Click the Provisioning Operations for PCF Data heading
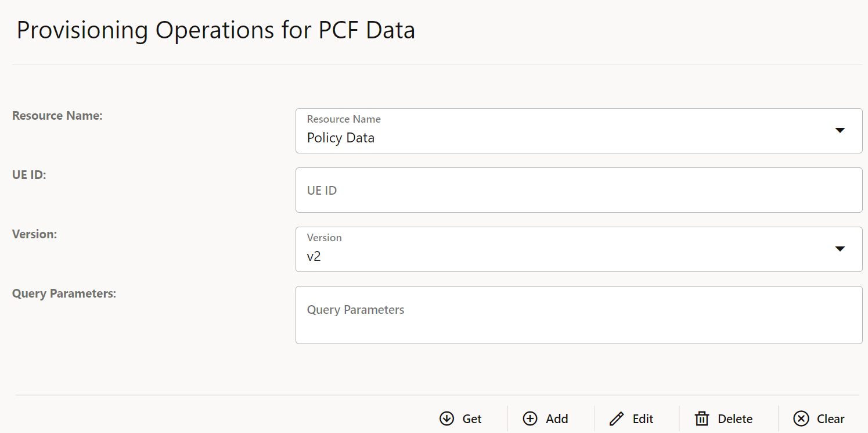 (x=216, y=30)
